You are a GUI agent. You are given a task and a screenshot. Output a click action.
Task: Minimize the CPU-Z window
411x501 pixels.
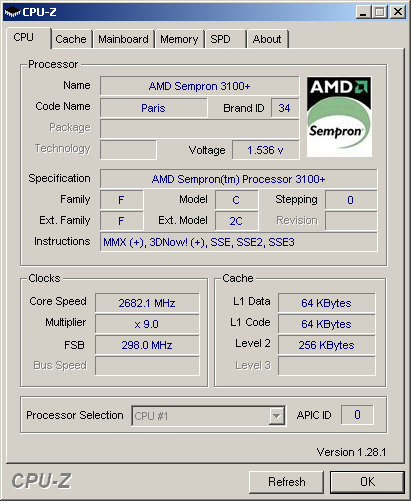(x=363, y=12)
